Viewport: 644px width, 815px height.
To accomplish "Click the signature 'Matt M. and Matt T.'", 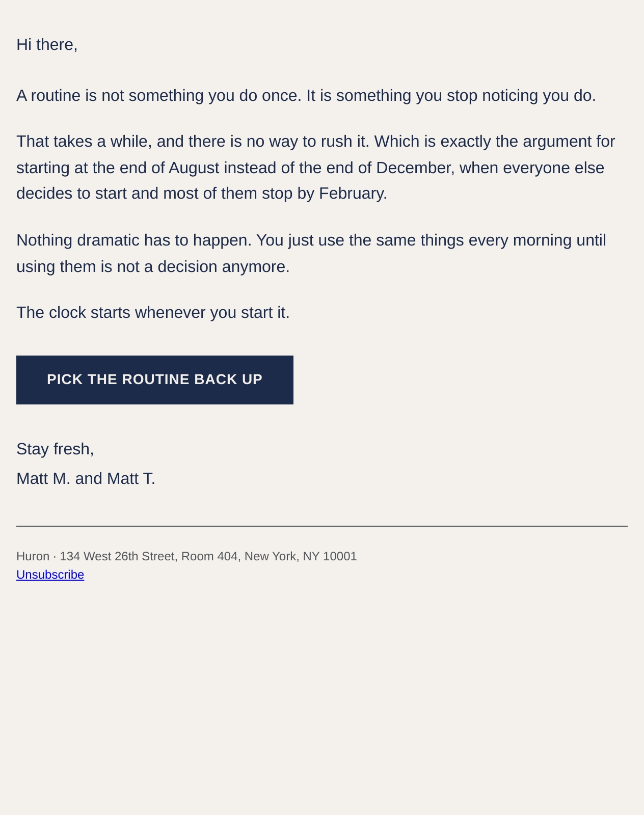I will tap(86, 478).
